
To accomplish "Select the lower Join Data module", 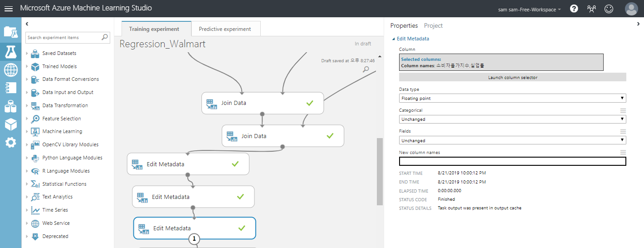I will pyautogui.click(x=283, y=136).
